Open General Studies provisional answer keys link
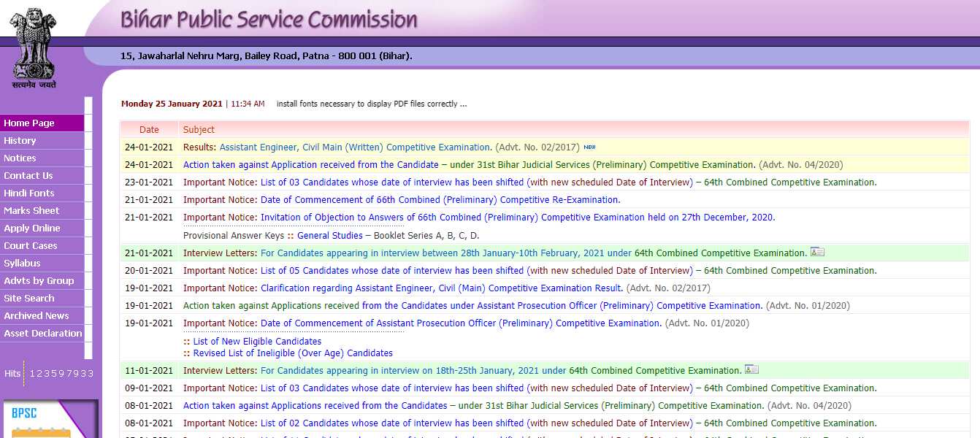980x438 pixels. point(329,236)
